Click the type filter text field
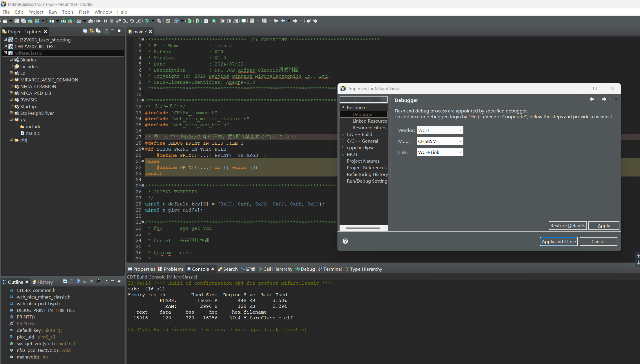Screen dimensions: 640x364 363,99
